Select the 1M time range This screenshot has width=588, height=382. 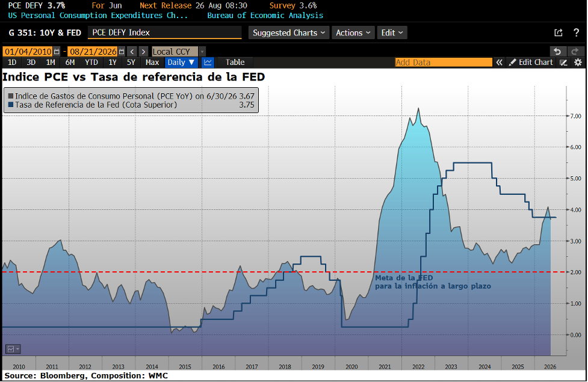pos(51,62)
